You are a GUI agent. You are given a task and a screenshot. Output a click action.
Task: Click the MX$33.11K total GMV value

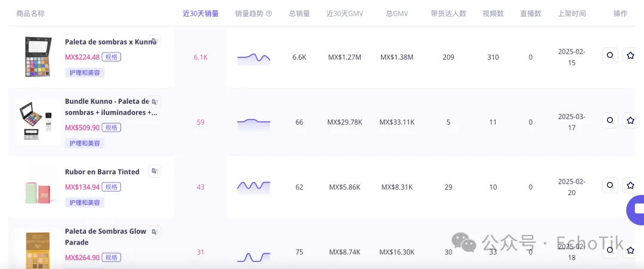[x=397, y=122]
